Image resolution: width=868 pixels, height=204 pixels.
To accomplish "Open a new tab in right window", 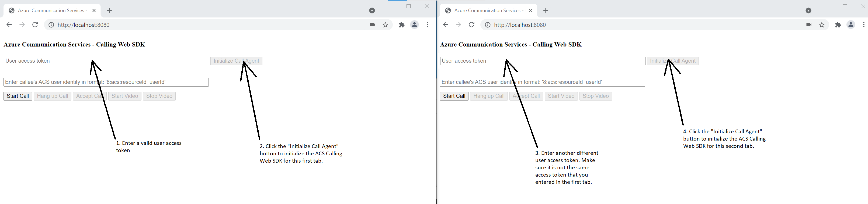I will coord(546,11).
